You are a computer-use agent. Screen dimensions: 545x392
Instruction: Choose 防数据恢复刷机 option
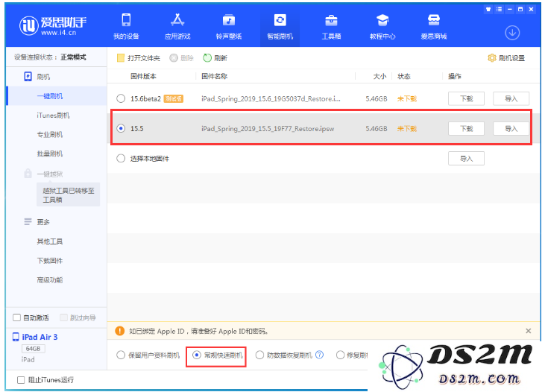tap(259, 355)
